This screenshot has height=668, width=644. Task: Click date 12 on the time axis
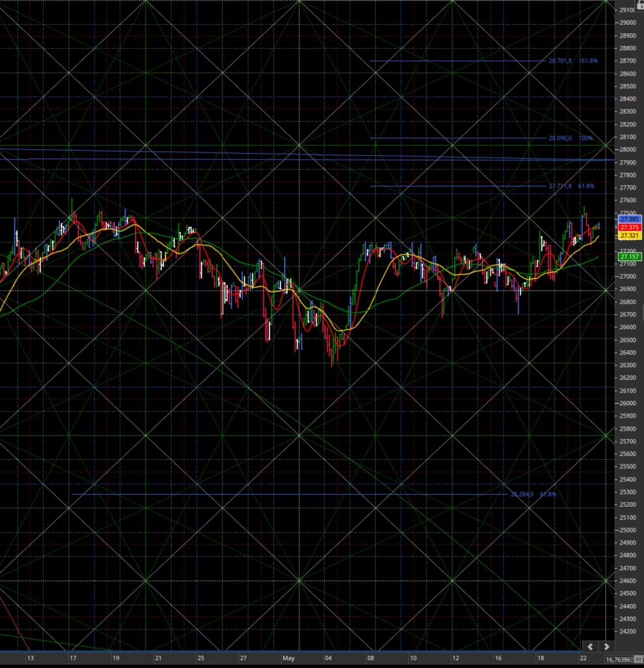pos(455,658)
